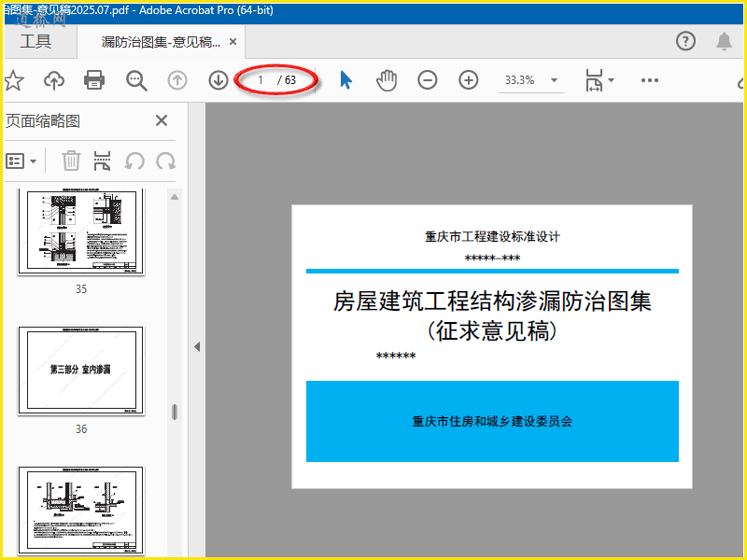Activate the hand pan tool
The image size is (747, 560).
tap(387, 80)
